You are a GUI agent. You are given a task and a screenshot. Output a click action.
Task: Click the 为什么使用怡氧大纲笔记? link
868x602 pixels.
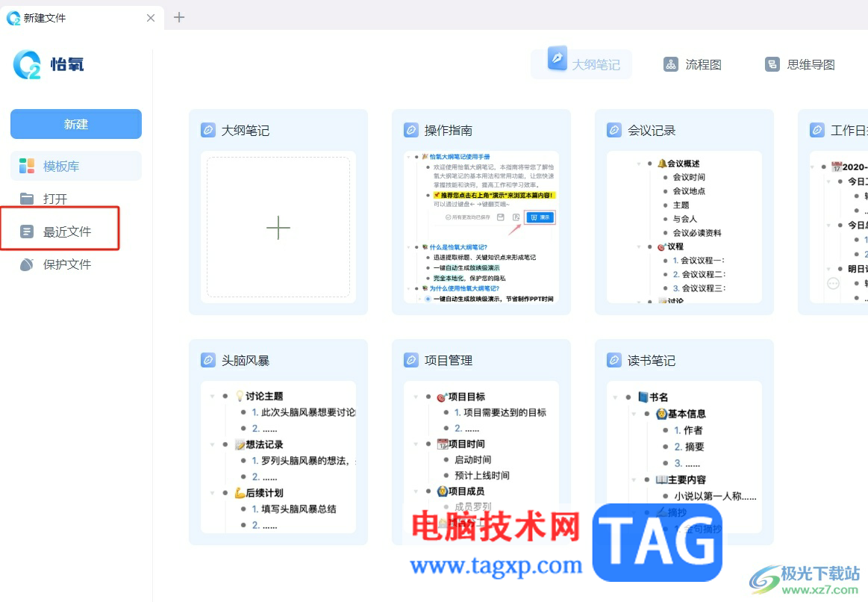coord(464,288)
